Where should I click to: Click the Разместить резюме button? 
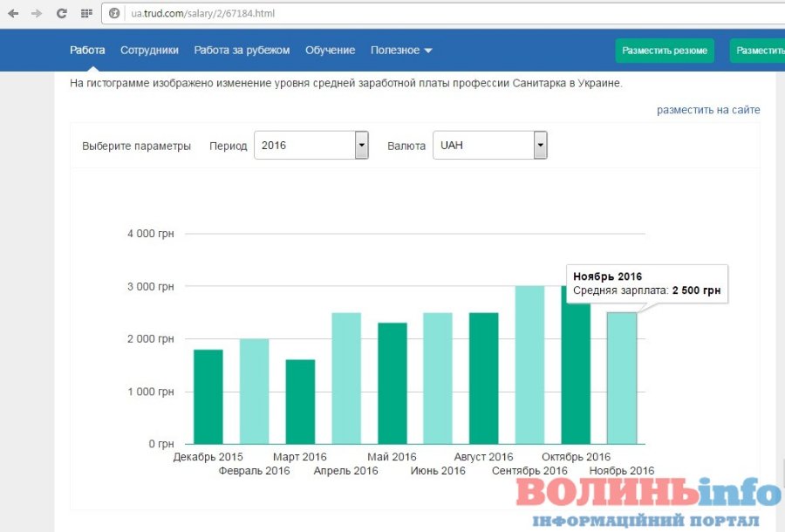pos(665,51)
